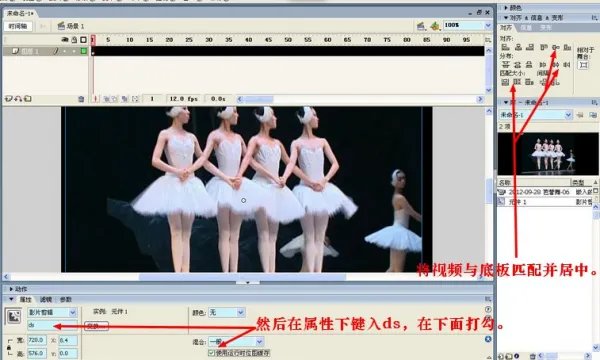The height and width of the screenshot is (360, 600).
Task: Switch to the Filters tab
Action: [x=46, y=299]
